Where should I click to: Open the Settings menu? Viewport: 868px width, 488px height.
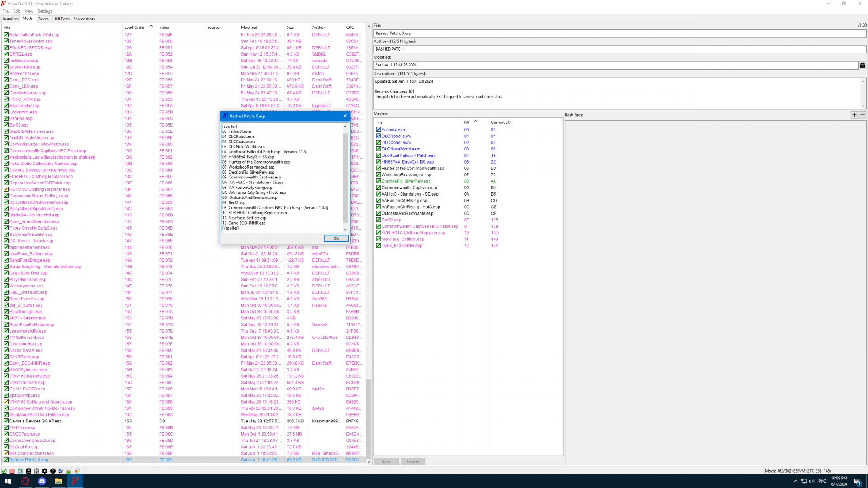(x=45, y=11)
